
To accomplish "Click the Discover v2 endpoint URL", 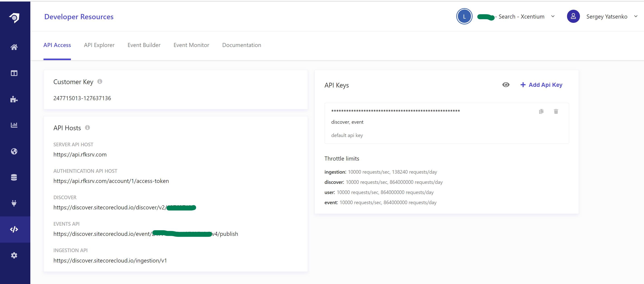I will pyautogui.click(x=125, y=207).
